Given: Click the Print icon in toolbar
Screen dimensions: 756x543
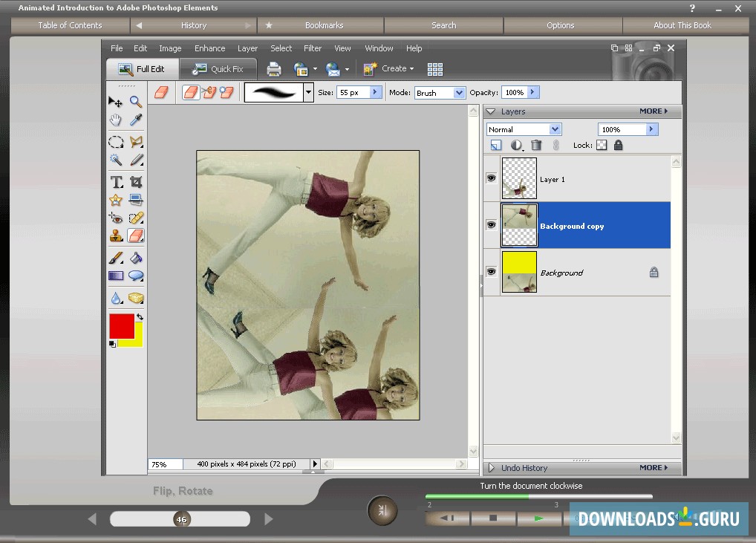Looking at the screenshot, I should pyautogui.click(x=274, y=69).
